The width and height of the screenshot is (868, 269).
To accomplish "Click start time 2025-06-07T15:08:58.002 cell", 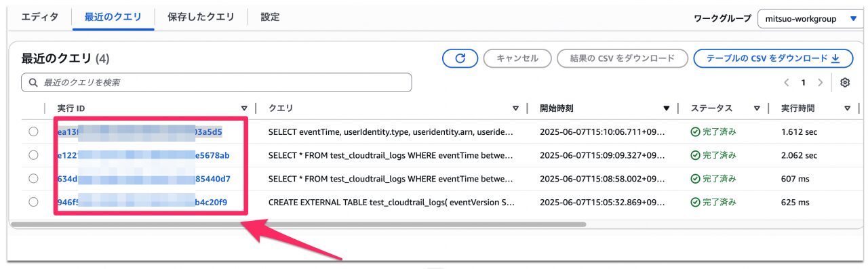I will click(x=603, y=179).
